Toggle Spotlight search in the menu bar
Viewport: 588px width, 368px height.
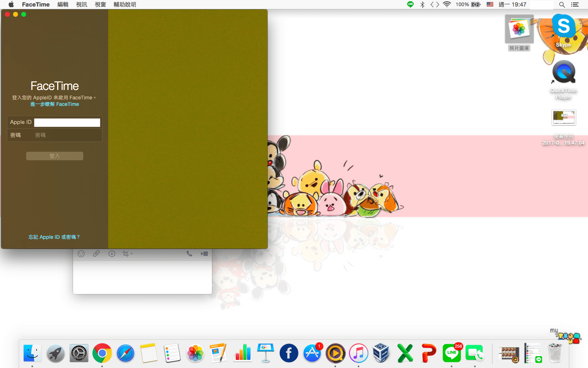point(562,4)
